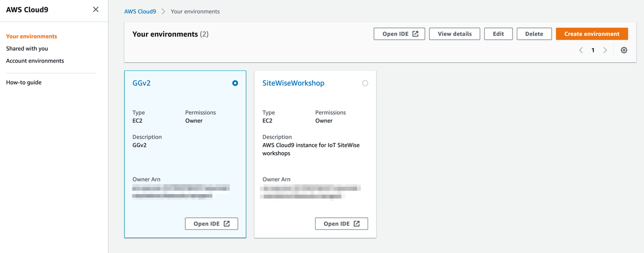Open preferences gear icon
The height and width of the screenshot is (253, 644).
coord(624,50)
